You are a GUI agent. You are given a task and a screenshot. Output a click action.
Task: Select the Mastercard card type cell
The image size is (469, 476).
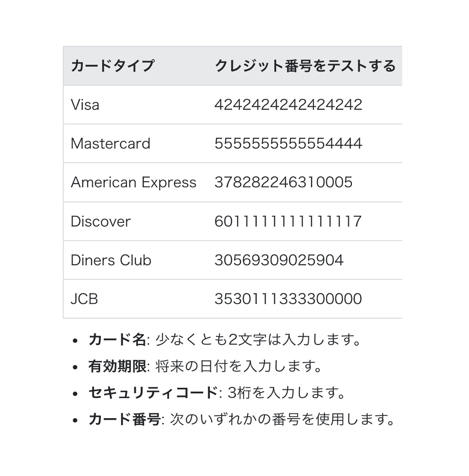[x=110, y=144]
